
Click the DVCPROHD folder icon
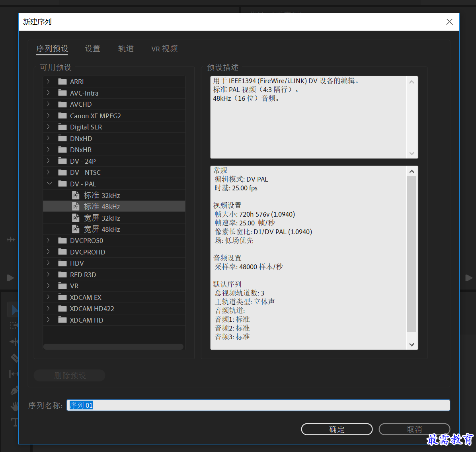[x=62, y=252]
